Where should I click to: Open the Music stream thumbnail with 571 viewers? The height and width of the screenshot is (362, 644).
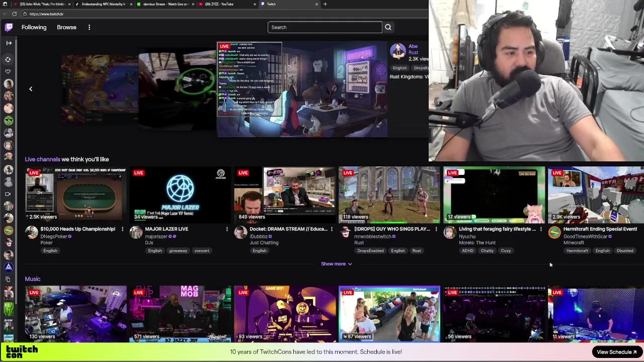coord(180,314)
